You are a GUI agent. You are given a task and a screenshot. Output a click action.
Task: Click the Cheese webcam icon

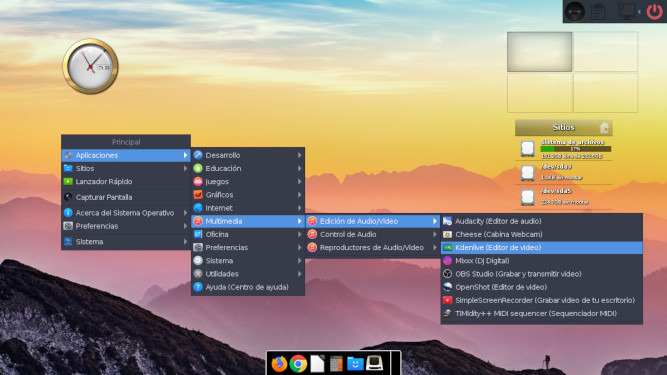447,234
